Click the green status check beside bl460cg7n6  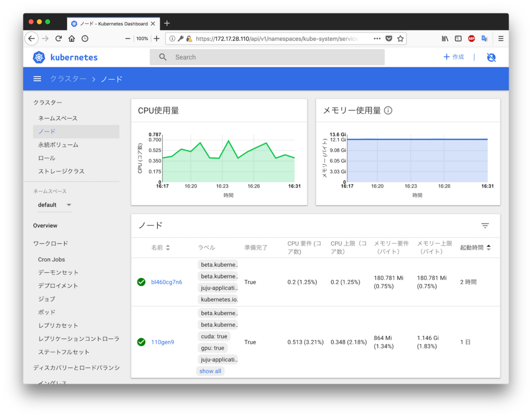coord(140,281)
